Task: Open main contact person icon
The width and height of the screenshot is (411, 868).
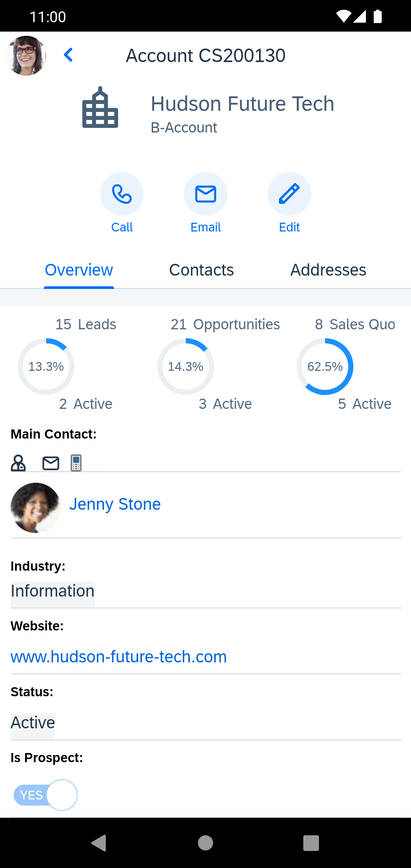Action: [18, 463]
